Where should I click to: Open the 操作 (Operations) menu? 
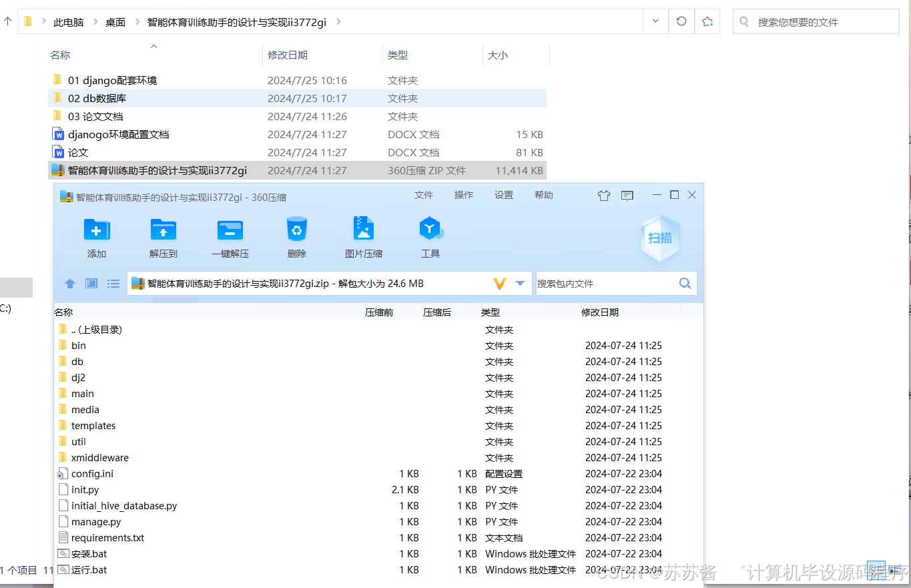coord(463,195)
